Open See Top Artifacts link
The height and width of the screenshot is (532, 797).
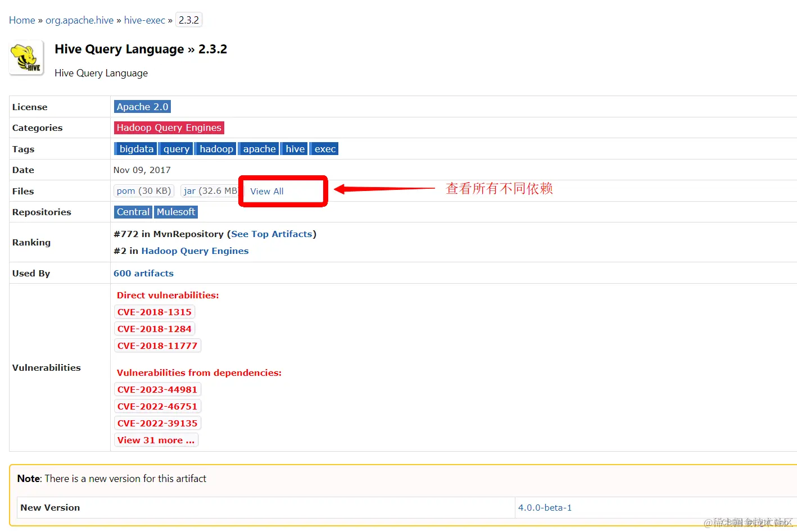271,234
